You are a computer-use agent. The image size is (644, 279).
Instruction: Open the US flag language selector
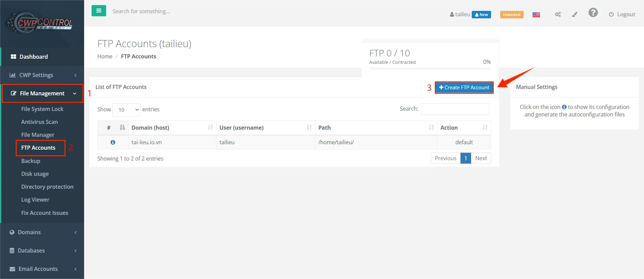[536, 15]
